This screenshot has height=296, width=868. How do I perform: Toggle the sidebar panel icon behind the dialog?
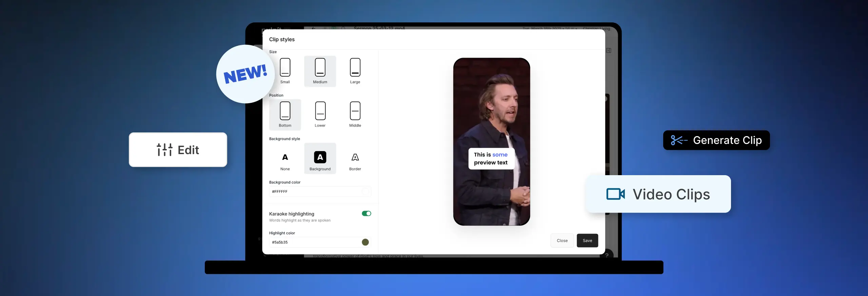[609, 51]
